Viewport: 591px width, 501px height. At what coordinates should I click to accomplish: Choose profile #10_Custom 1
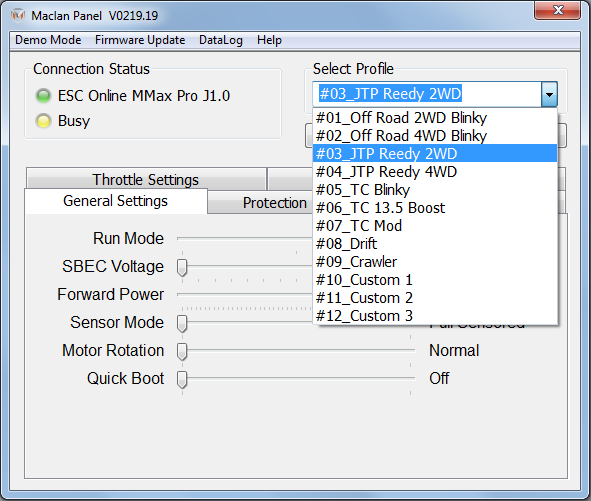[x=435, y=280]
